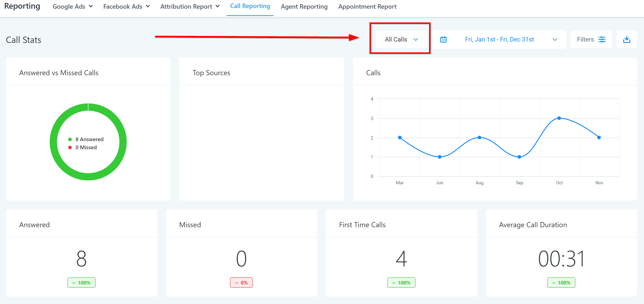The height and width of the screenshot is (304, 644).
Task: Open the Appointment Report tab
Action: pyautogui.click(x=367, y=6)
